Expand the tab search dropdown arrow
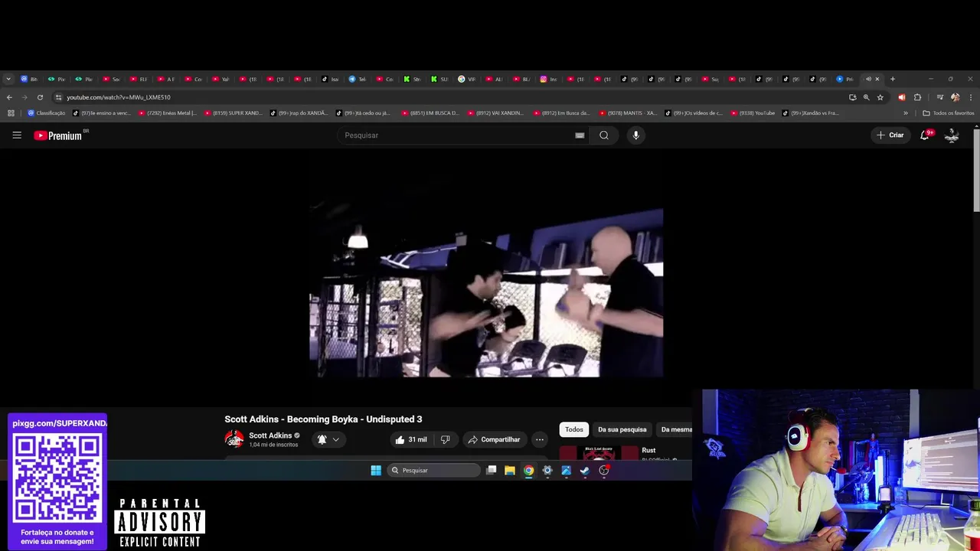The image size is (980, 551). click(x=8, y=79)
